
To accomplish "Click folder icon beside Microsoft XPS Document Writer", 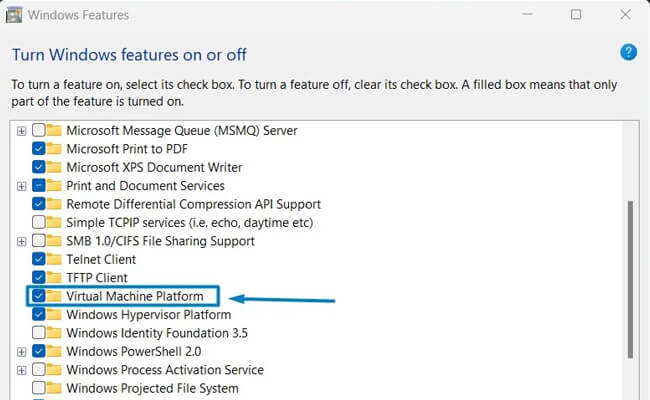I will point(54,167).
